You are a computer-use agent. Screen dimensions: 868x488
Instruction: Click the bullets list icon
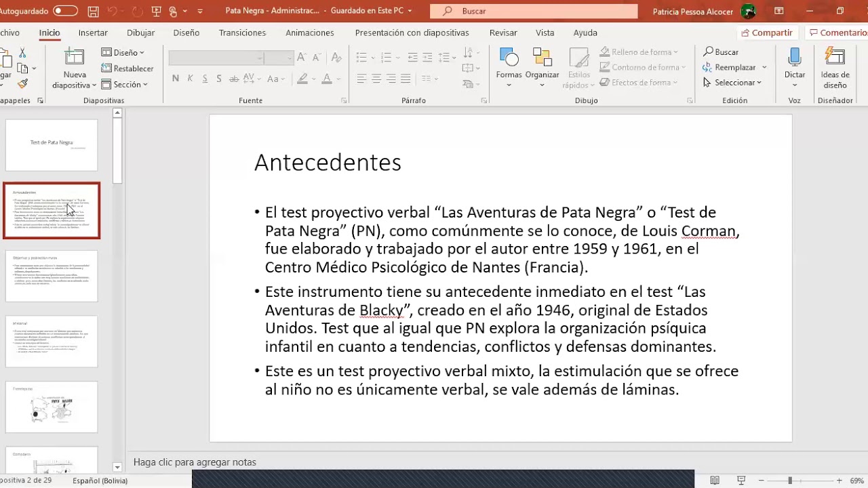(x=361, y=58)
